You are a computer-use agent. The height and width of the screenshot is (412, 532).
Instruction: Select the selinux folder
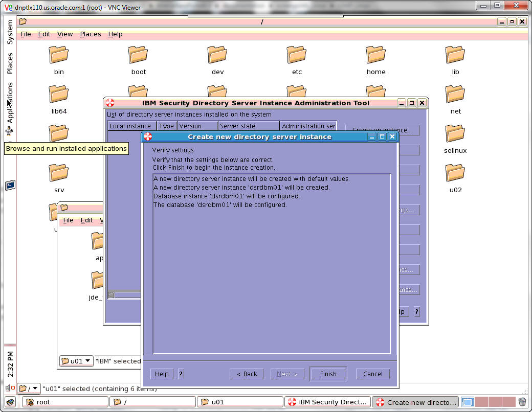(455, 133)
